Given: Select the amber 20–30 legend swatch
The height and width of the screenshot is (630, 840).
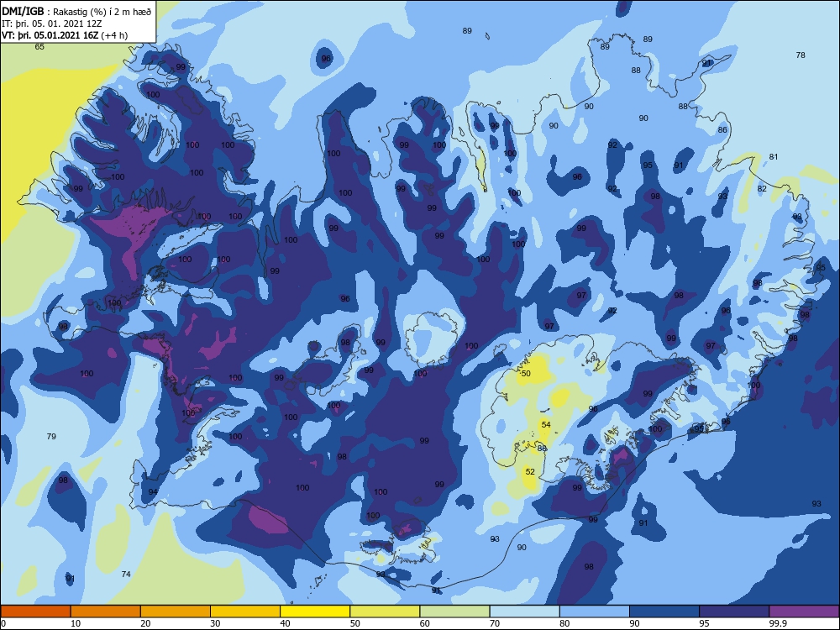Looking at the screenshot, I should [176, 612].
